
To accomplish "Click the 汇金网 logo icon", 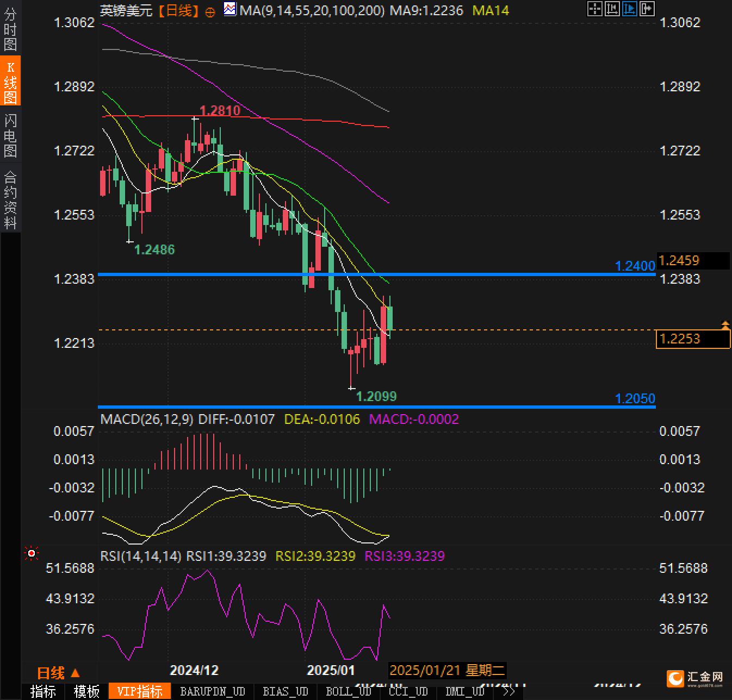I will click(675, 678).
